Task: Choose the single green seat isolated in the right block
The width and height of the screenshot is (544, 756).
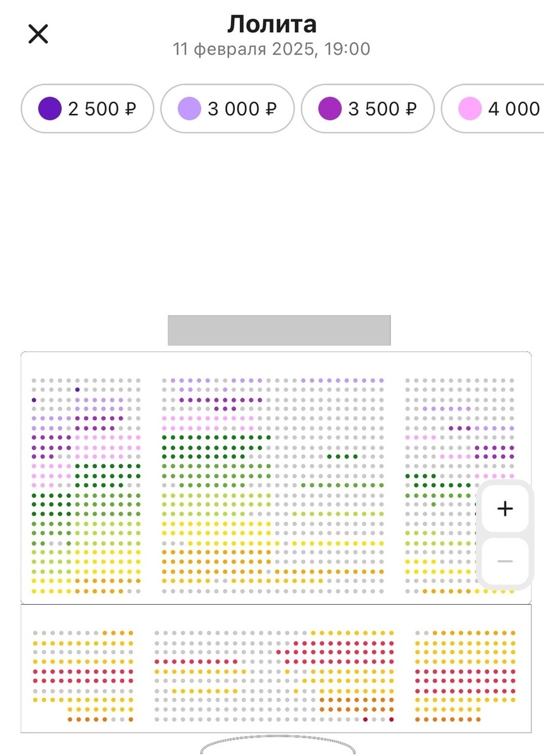Action: click(433, 504)
